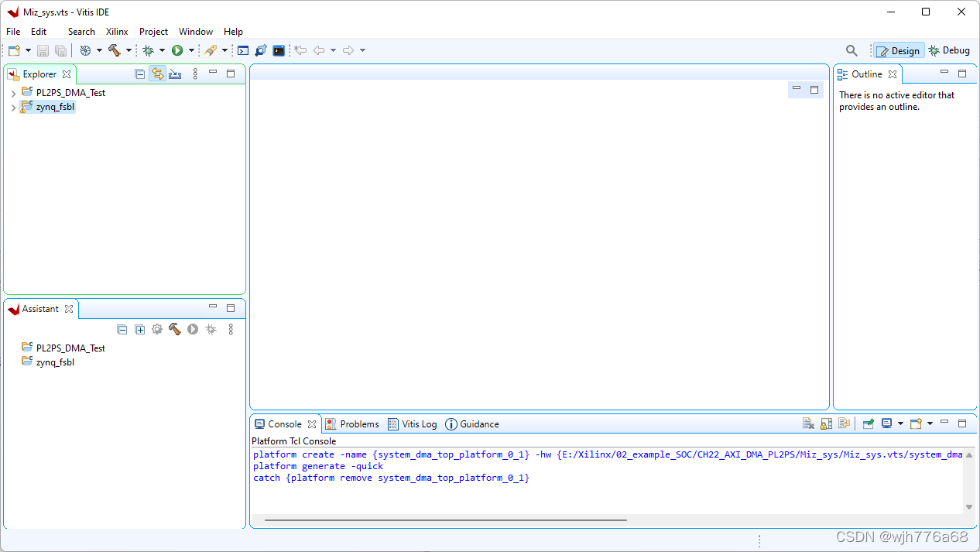Open the Window menu
This screenshot has width=980, height=552.
coord(196,32)
